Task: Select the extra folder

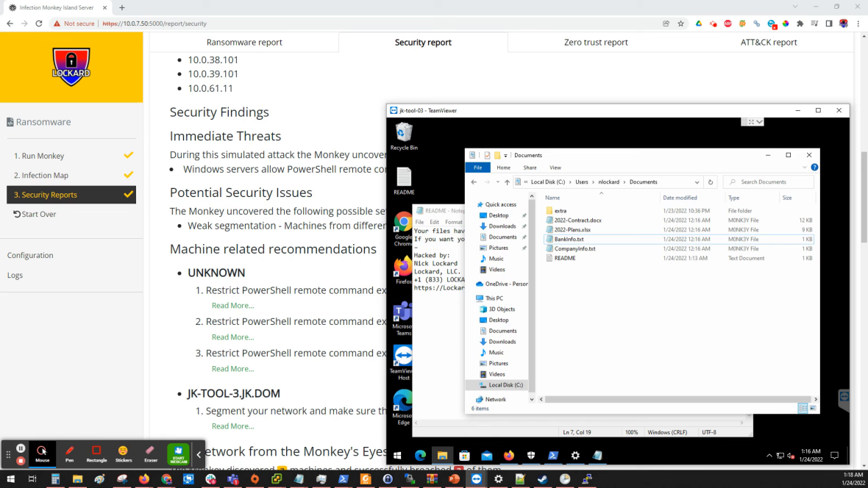Action: click(x=561, y=211)
